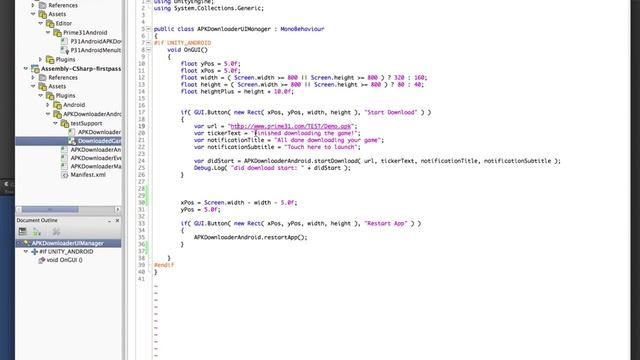Collapse the Editor folder
This screenshot has height=360, width=640.
pos(40,24)
